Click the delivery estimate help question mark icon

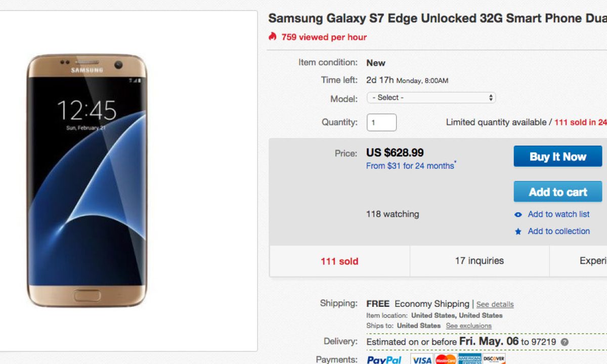click(565, 342)
